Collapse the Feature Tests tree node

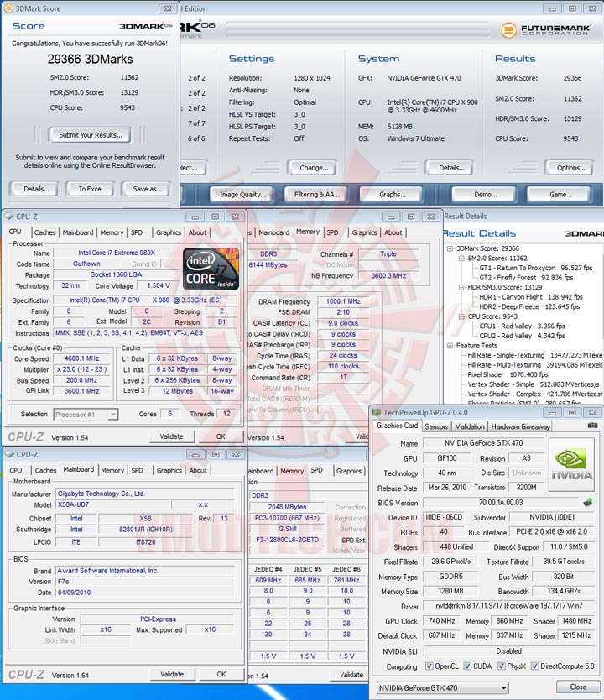[450, 346]
